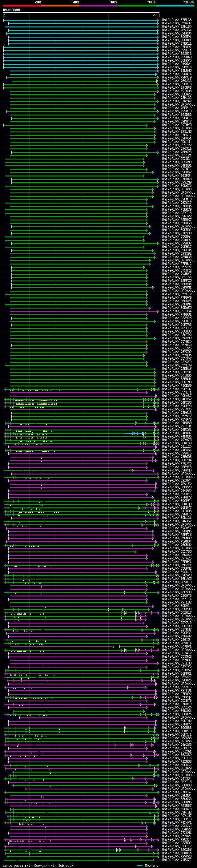Open hit UniRef100_B9INP8
This screenshot has width=197, height=868.
click(176, 88)
